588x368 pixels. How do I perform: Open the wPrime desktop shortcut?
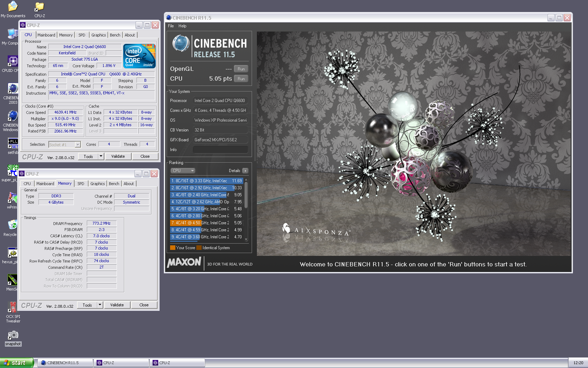point(12,200)
